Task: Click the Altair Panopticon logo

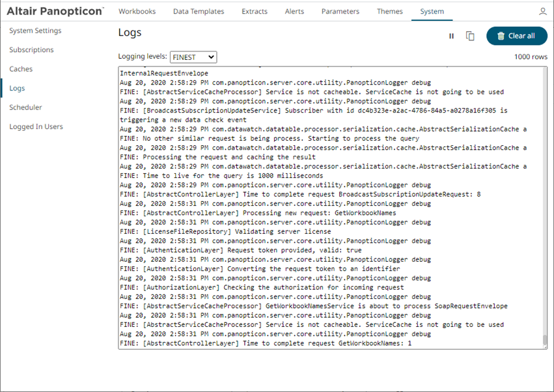Action: point(55,12)
